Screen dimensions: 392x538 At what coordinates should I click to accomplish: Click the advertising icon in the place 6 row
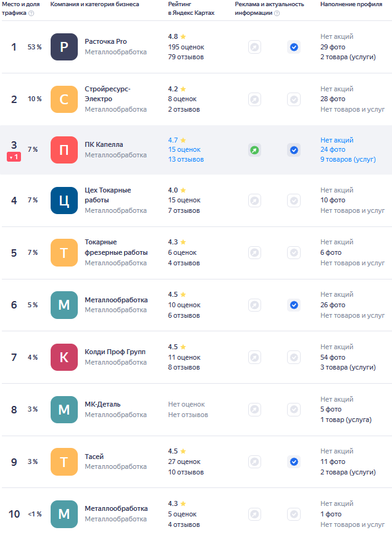pyautogui.click(x=255, y=305)
